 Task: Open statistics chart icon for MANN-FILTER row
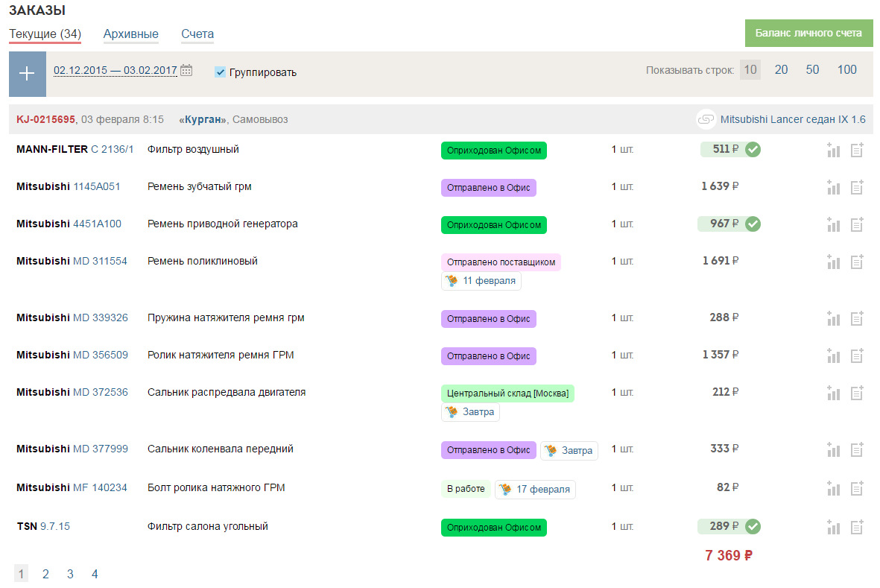coord(833,151)
